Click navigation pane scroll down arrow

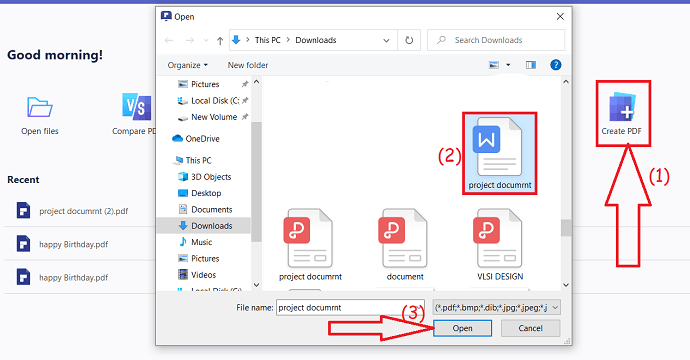pyautogui.click(x=257, y=285)
